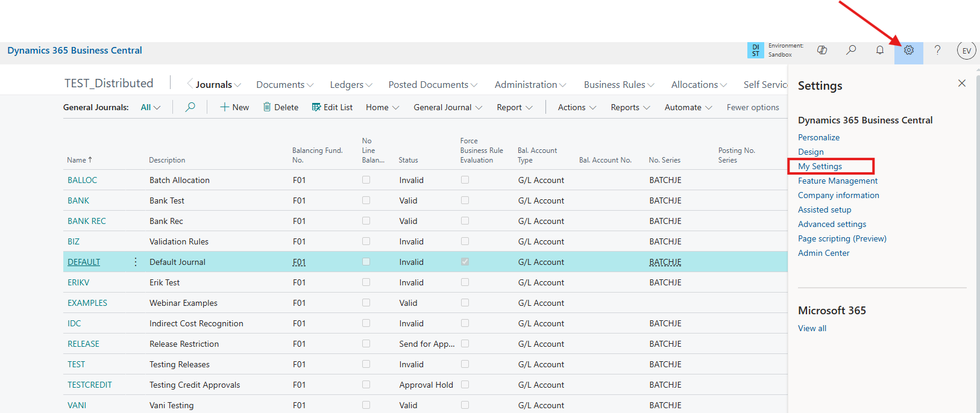Open the EV user account avatar

click(x=966, y=51)
